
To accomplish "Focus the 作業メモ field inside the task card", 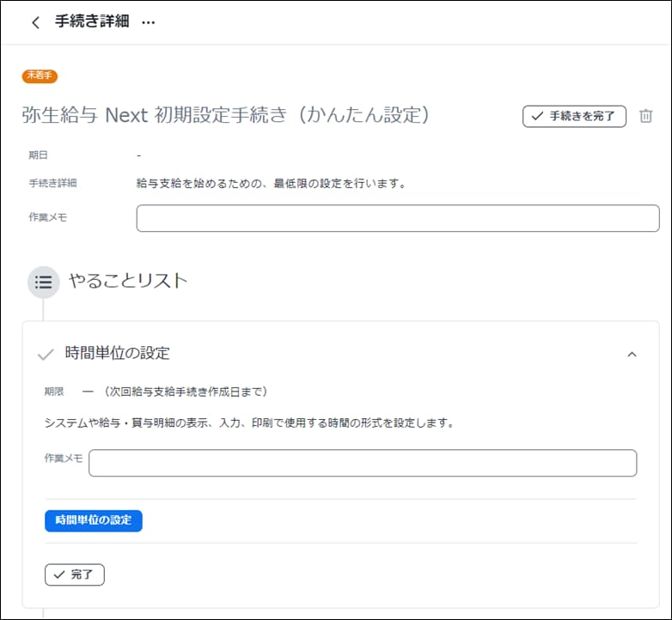I will click(x=363, y=463).
